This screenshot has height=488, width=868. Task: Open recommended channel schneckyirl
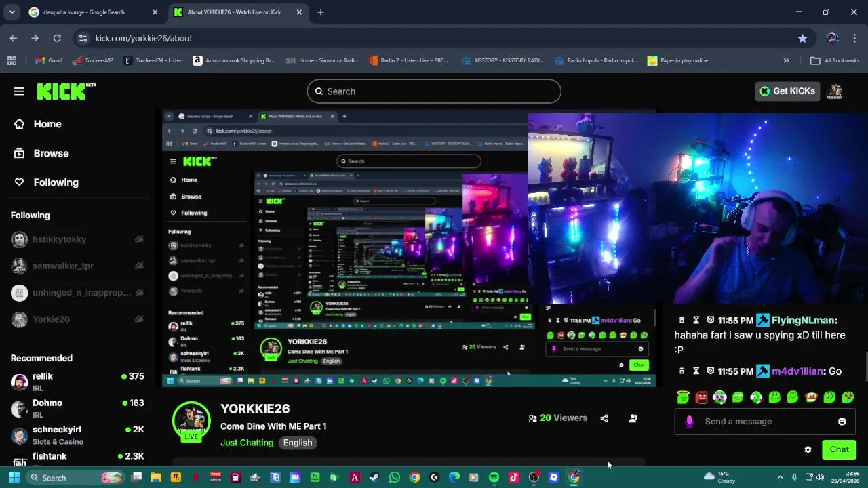click(x=77, y=435)
